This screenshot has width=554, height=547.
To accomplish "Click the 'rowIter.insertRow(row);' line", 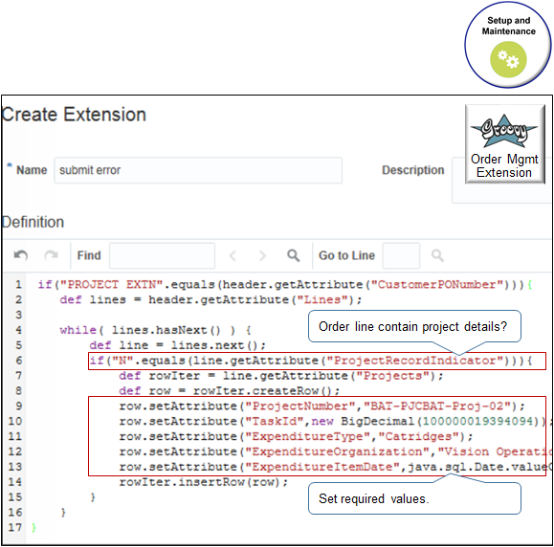I will (x=204, y=482).
